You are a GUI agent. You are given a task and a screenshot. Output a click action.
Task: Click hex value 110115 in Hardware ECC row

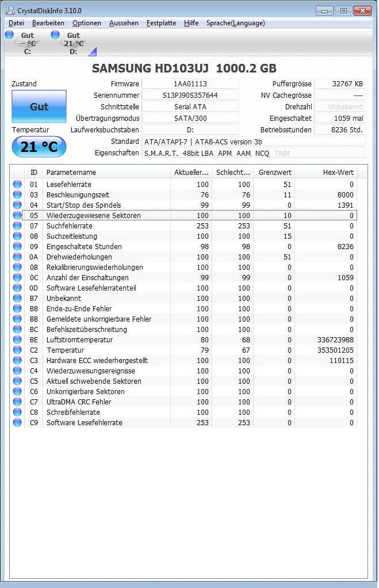(x=342, y=360)
